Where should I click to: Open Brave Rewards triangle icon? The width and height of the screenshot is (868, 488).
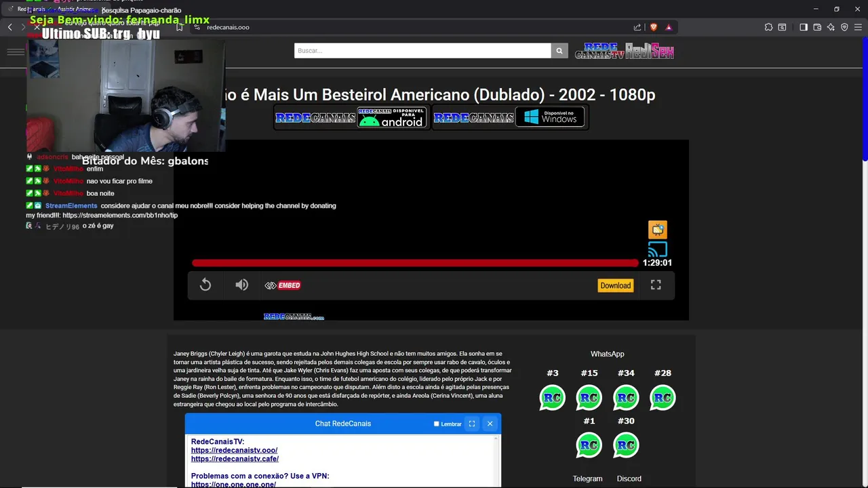click(x=669, y=27)
